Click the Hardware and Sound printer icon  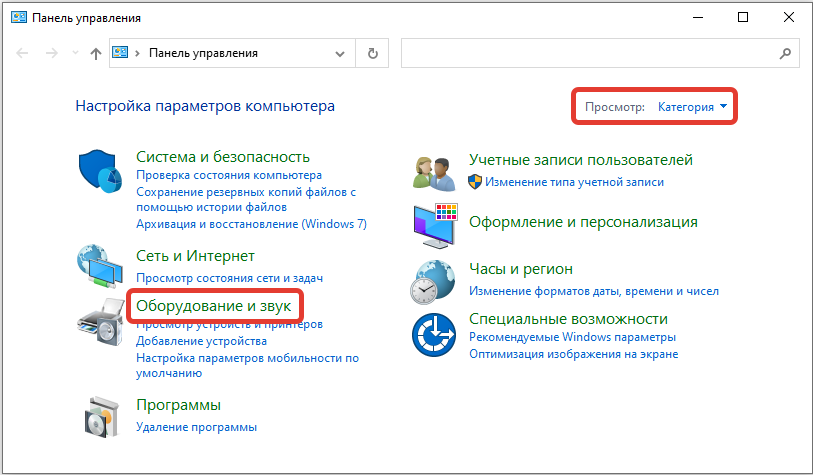point(101,324)
